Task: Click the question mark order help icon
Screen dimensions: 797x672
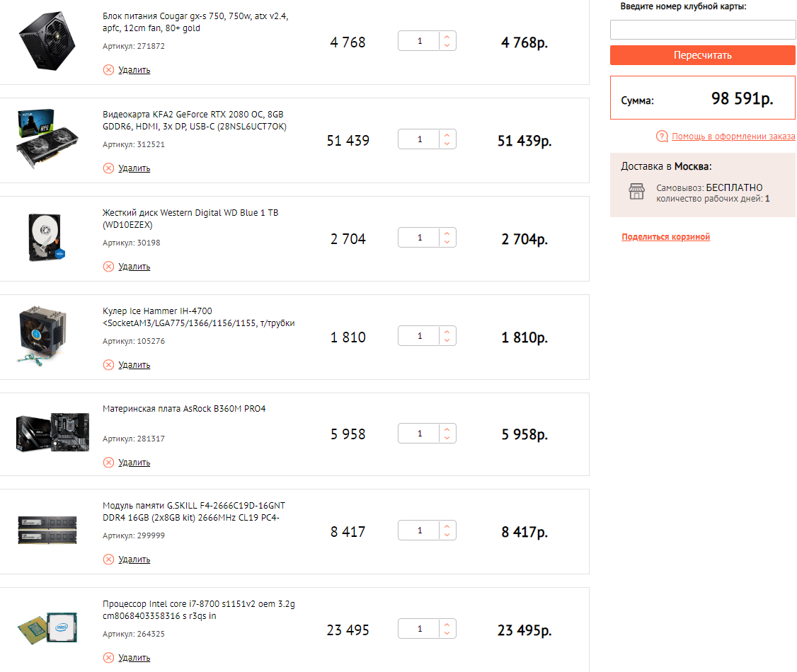Action: coord(662,137)
